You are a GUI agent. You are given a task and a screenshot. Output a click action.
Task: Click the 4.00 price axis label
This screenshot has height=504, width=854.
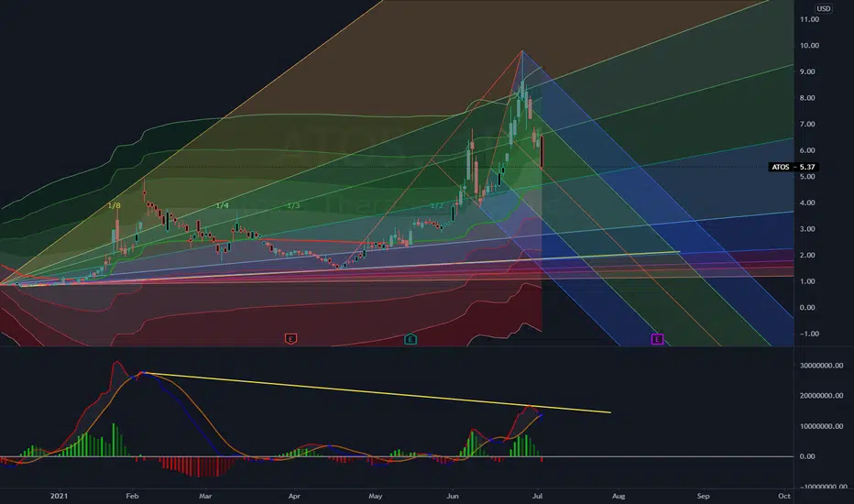click(x=809, y=203)
